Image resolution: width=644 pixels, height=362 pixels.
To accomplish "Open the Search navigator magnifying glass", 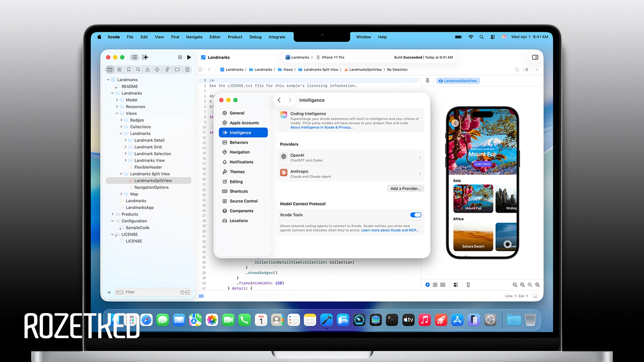I will coord(138,69).
